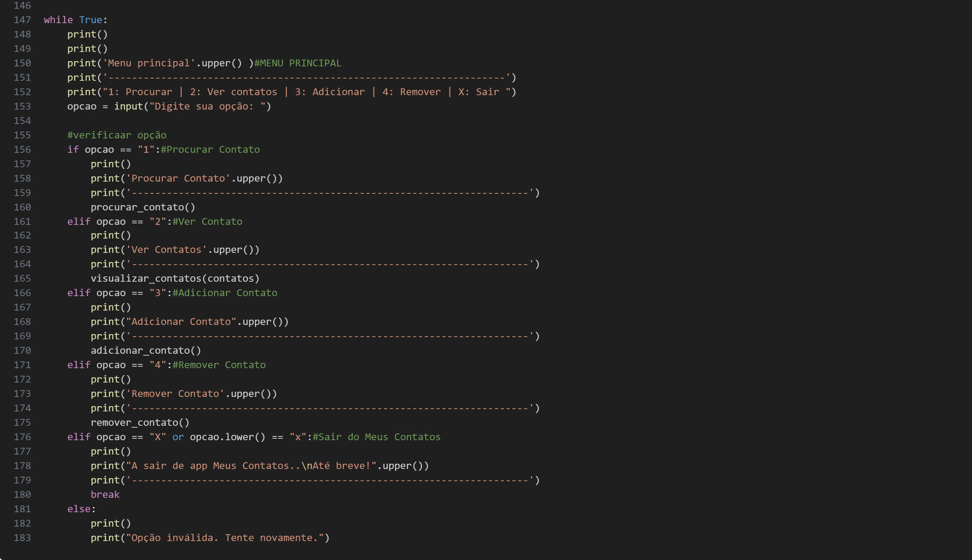Click the "Adicionar Contato" string on line 168
The height and width of the screenshot is (560, 972).
click(181, 322)
